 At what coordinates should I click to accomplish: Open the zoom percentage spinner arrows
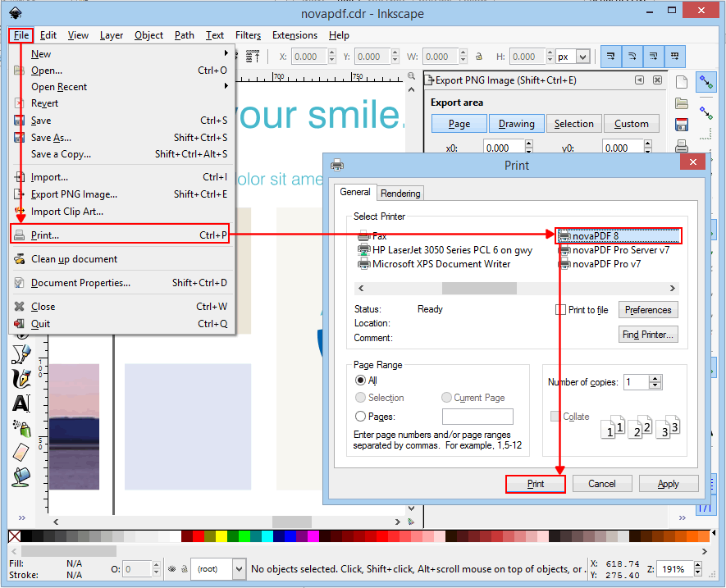tap(698, 568)
